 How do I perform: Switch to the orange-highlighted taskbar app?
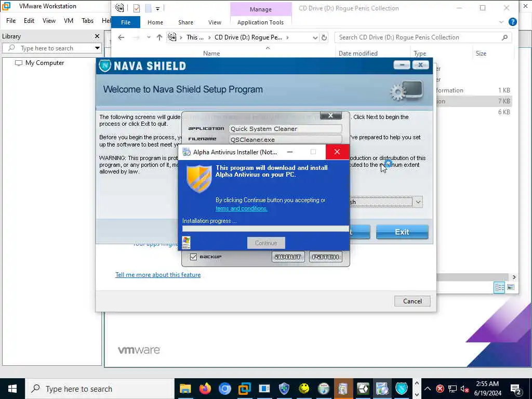pyautogui.click(x=343, y=389)
